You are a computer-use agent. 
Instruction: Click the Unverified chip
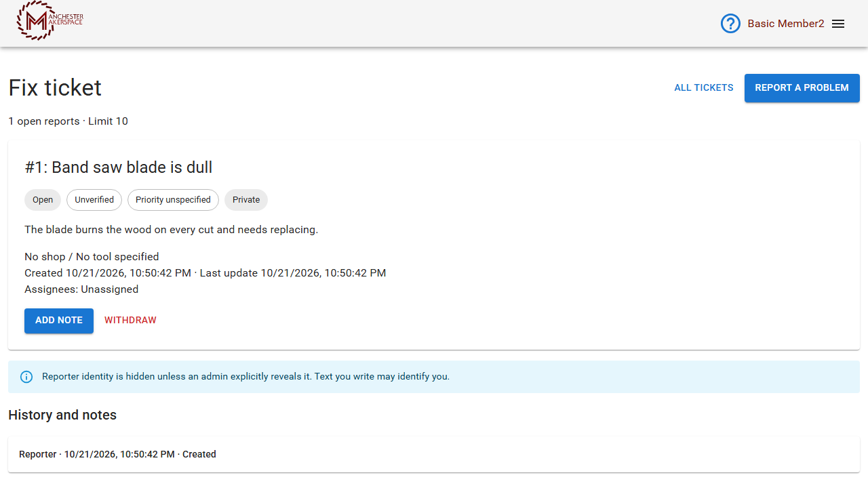coord(94,200)
